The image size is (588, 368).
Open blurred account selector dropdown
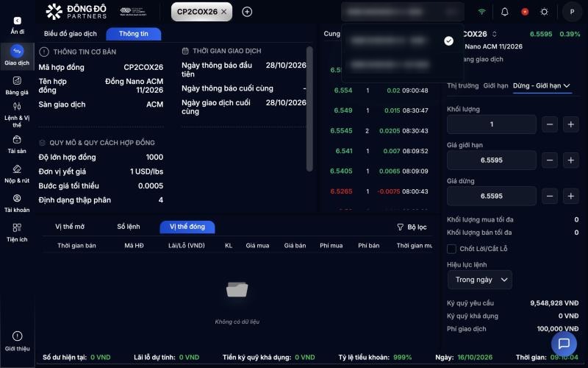(x=402, y=12)
